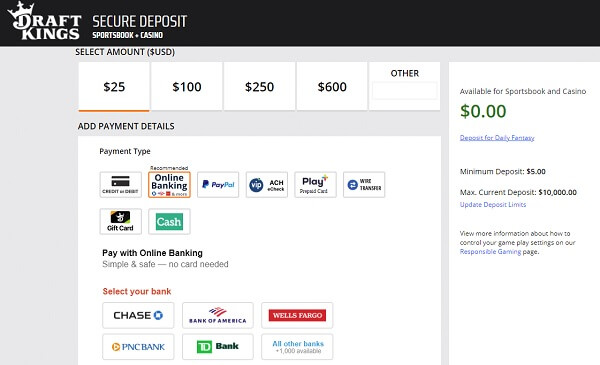This screenshot has width=600, height=365.
Task: Choose TD Bank
Action: 218,347
